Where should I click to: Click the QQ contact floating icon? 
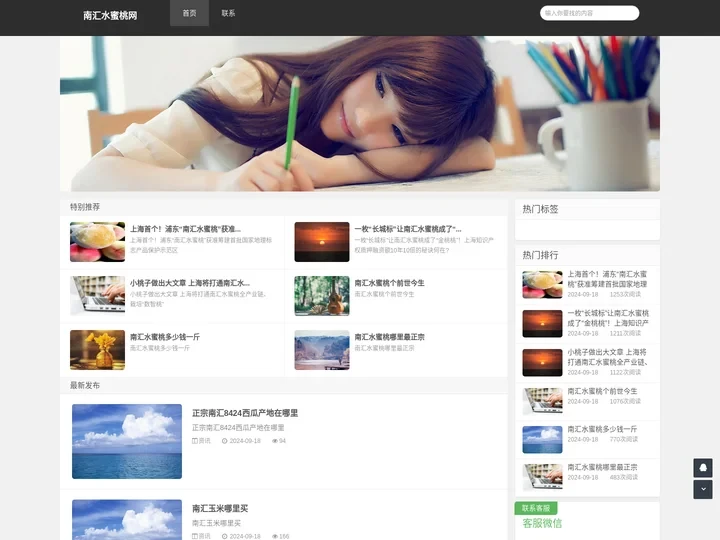tap(703, 468)
